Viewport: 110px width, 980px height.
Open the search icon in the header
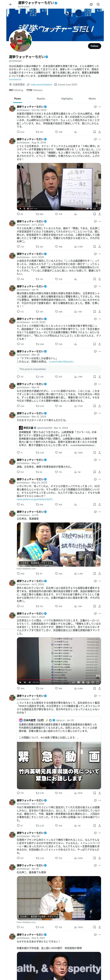click(x=99, y=5)
